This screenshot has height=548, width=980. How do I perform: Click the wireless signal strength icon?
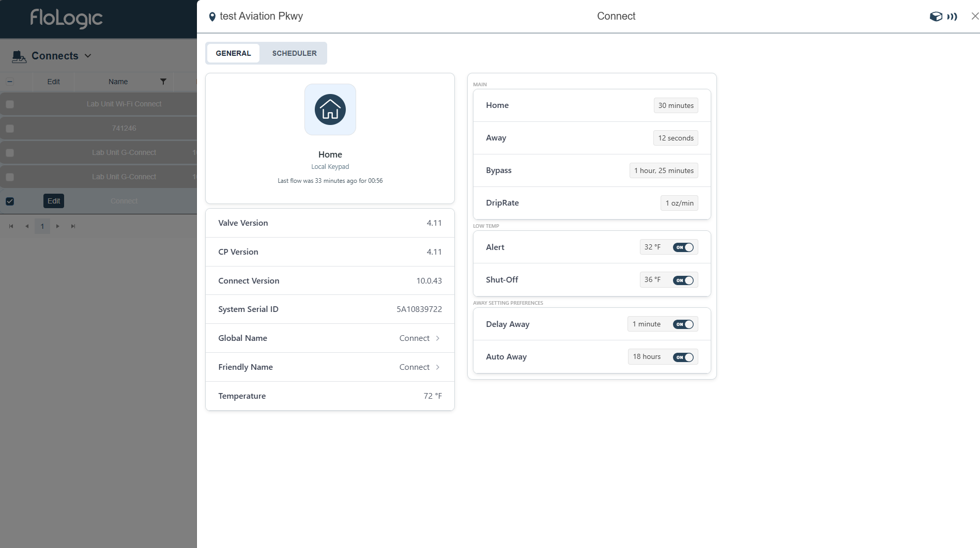pyautogui.click(x=953, y=16)
